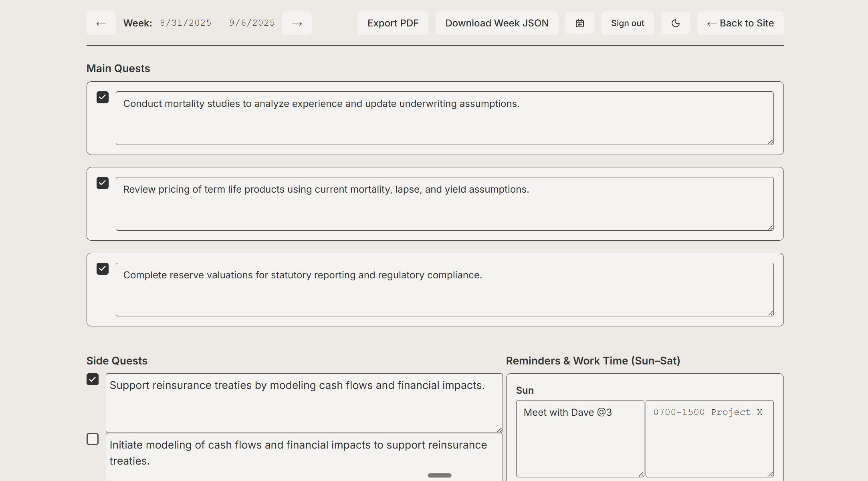Go to previous week arrow
868x481 pixels.
[x=101, y=23]
